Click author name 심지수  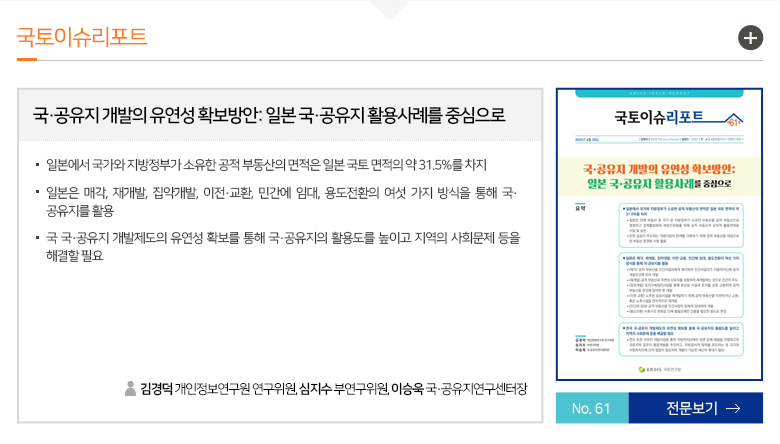tap(315, 388)
